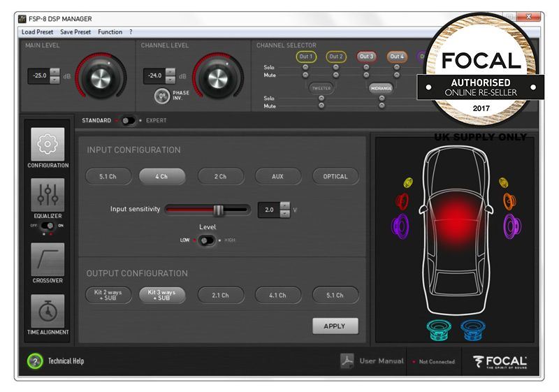Viewport: 559px width, 392px height.
Task: Increase Main Level with up arrow
Action: click(x=55, y=72)
